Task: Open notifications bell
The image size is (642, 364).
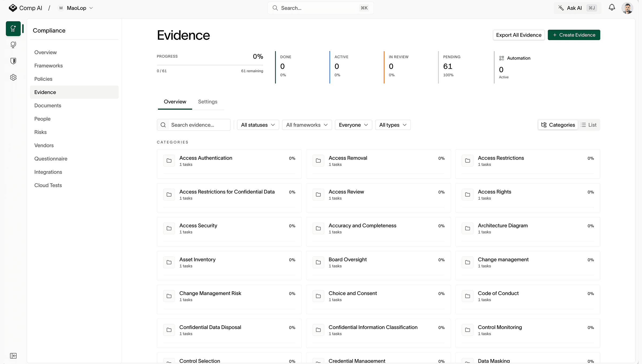Action: (612, 8)
